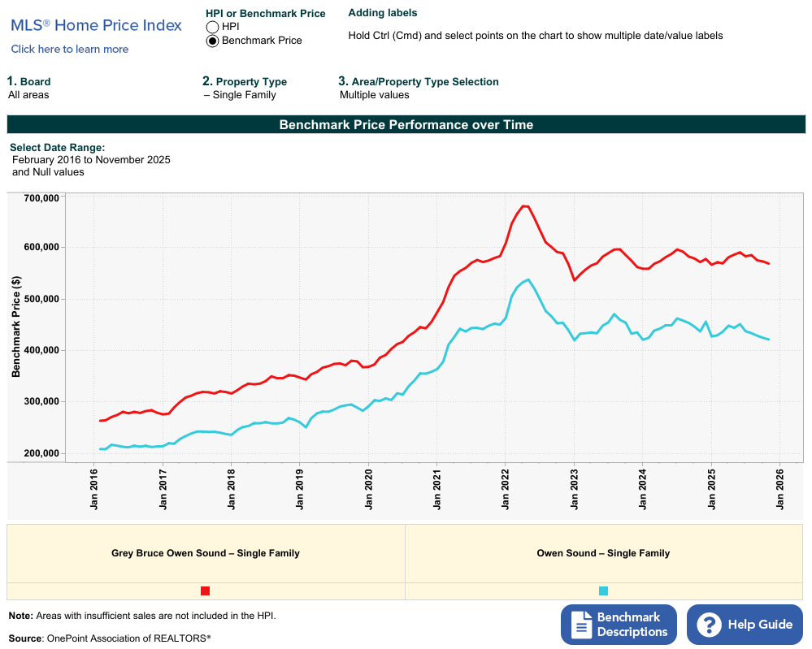Select the Benchmark Price radio button
This screenshot has width=812, height=649.
tap(212, 41)
